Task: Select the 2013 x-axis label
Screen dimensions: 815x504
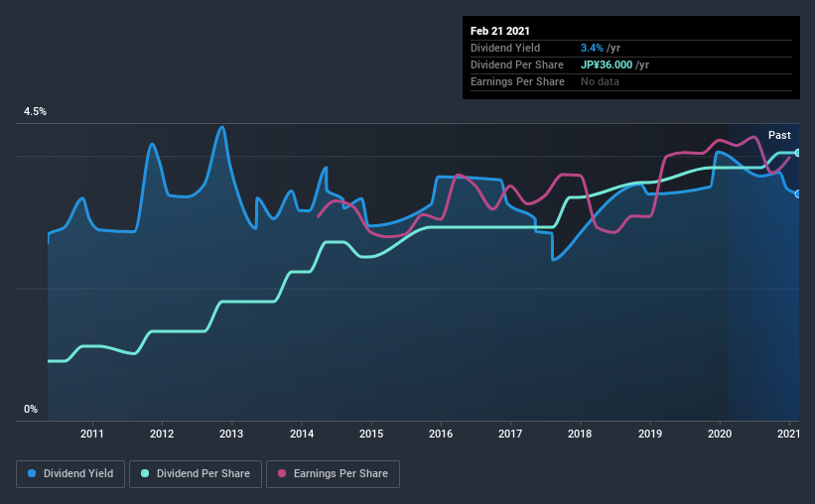Action: (231, 434)
